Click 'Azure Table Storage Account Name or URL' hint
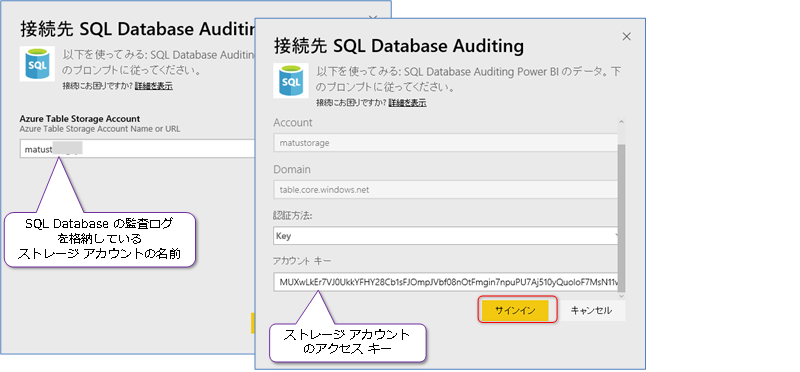 (100, 129)
